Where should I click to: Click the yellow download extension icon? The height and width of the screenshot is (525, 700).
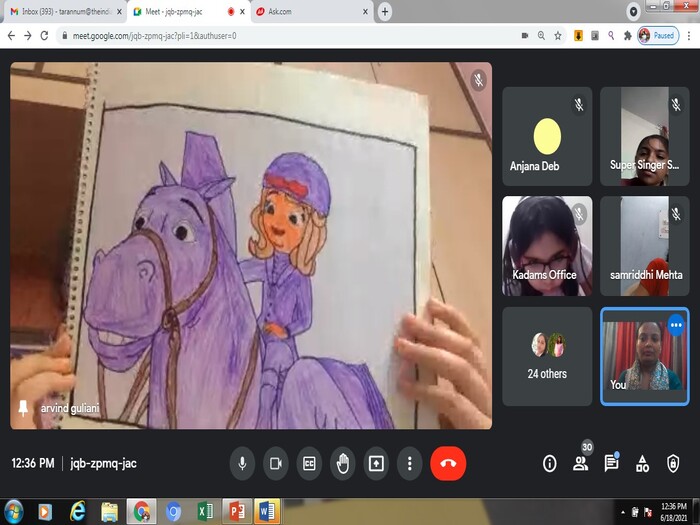tap(578, 36)
